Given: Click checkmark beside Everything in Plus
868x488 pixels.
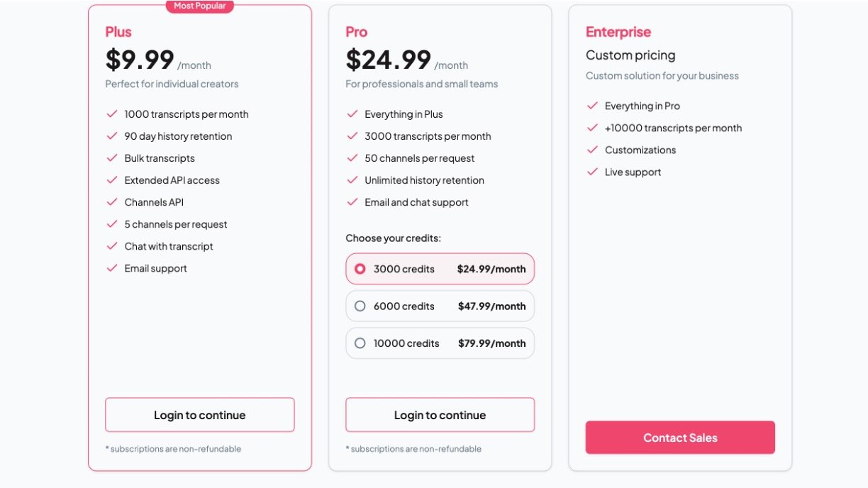Looking at the screenshot, I should click(352, 113).
